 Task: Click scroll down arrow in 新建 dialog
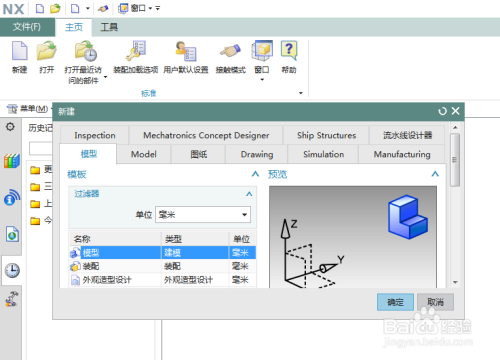[455, 282]
